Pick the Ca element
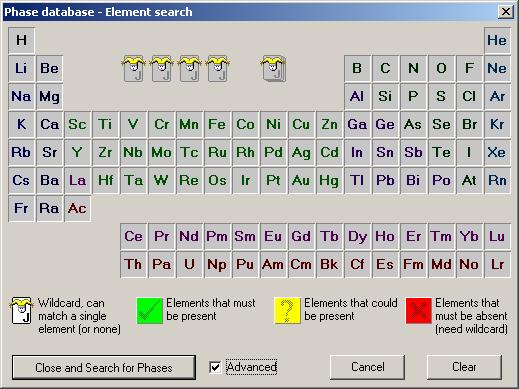This screenshot has width=519, height=389. [50, 124]
